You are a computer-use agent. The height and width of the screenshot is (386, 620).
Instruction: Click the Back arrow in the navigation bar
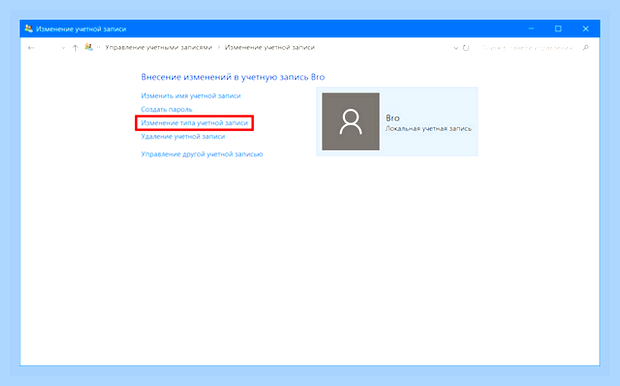pyautogui.click(x=31, y=48)
